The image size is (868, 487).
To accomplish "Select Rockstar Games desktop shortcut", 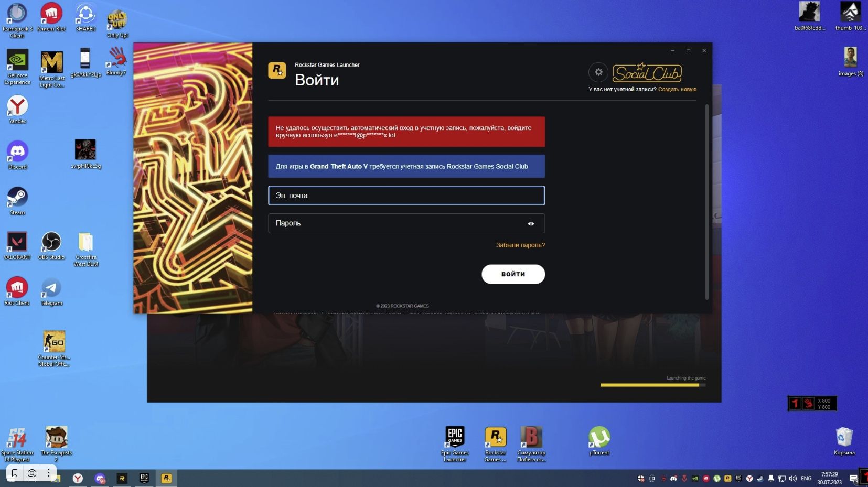I will [495, 445].
